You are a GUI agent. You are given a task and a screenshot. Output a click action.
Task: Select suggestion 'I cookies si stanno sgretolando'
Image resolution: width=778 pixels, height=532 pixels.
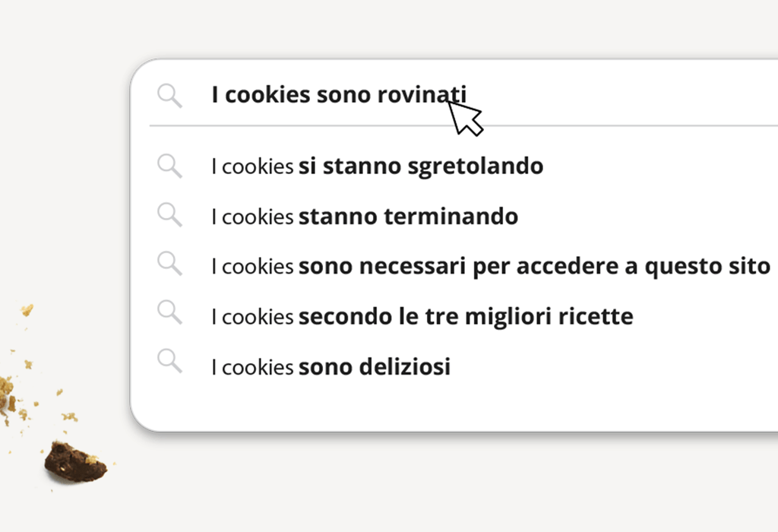[x=377, y=166]
